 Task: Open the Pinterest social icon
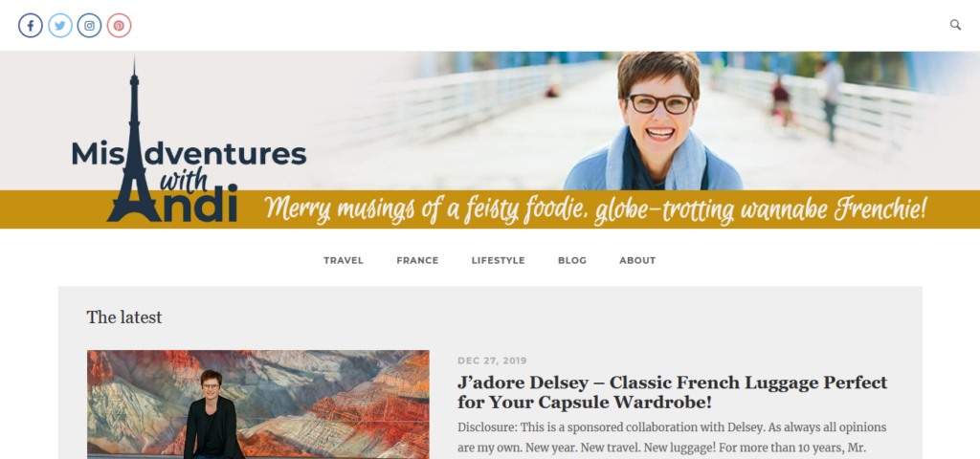pos(119,26)
